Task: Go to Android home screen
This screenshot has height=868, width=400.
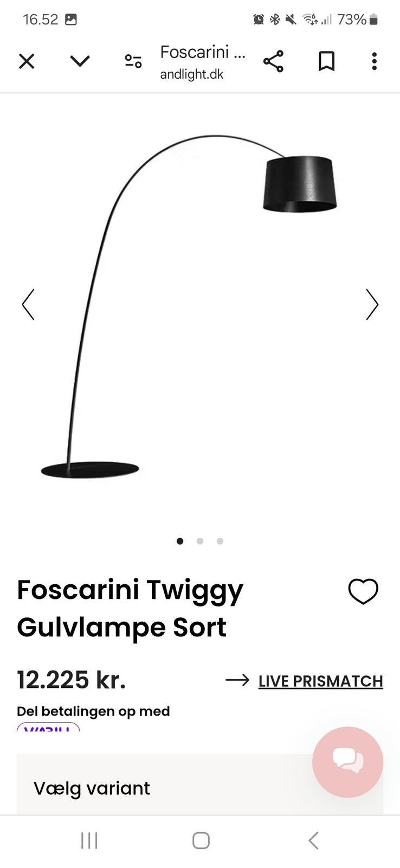Action: click(x=201, y=840)
